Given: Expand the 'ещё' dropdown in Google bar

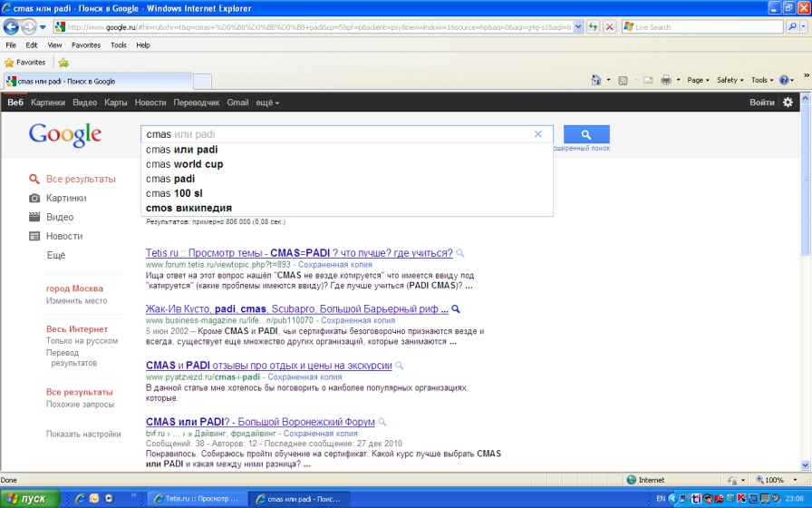Looking at the screenshot, I should coord(267,103).
